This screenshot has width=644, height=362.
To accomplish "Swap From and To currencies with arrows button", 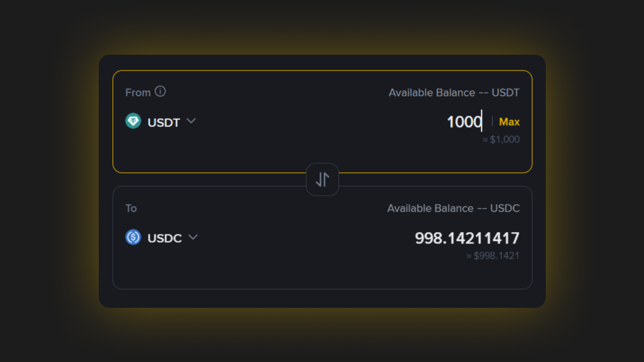I will click(322, 179).
